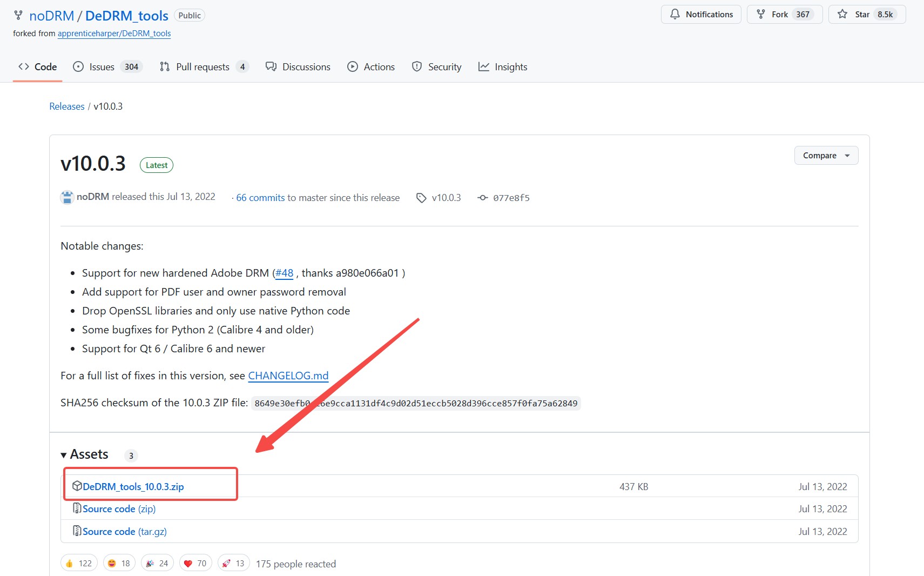The height and width of the screenshot is (576, 924).
Task: Open the Compare dropdown
Action: [x=826, y=156]
